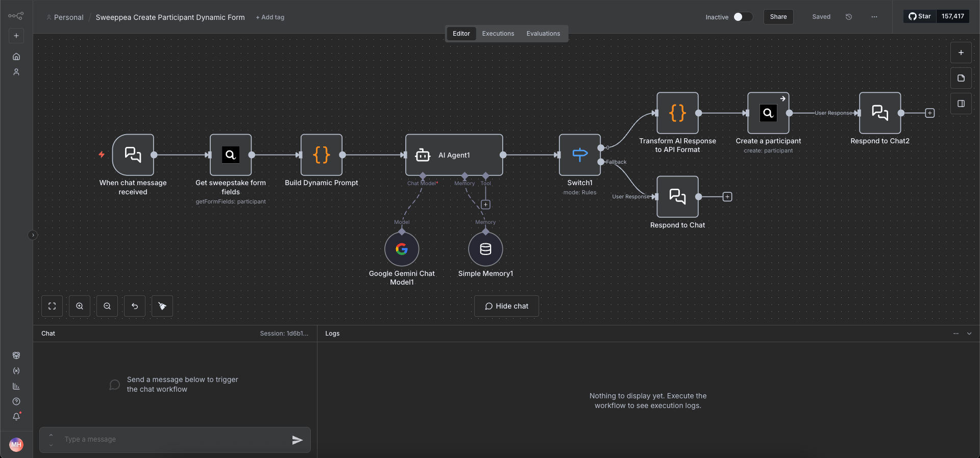Add a sticky note from canvas panel
Image resolution: width=980 pixels, height=458 pixels.
961,78
